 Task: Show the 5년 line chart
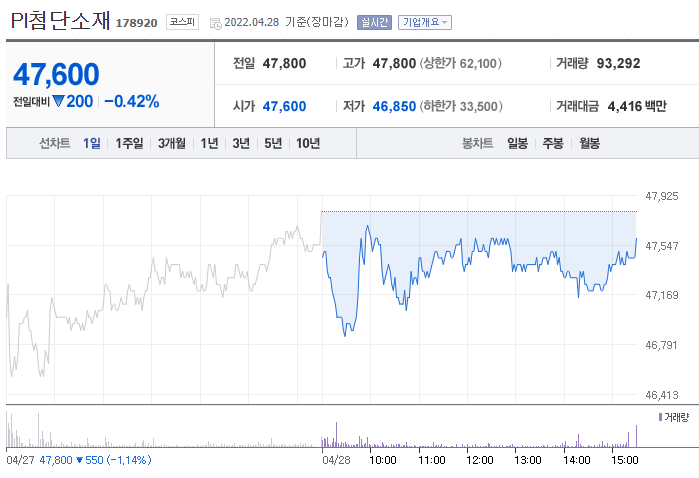pos(273,143)
